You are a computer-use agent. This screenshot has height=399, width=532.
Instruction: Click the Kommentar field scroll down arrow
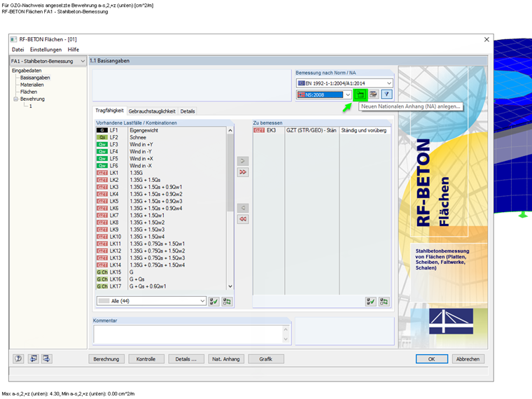[286, 339]
